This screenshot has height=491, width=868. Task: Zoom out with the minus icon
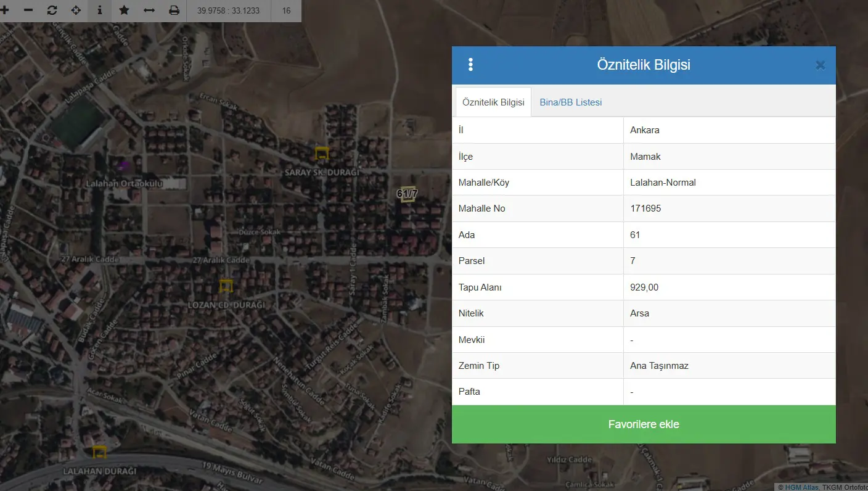pyautogui.click(x=28, y=10)
